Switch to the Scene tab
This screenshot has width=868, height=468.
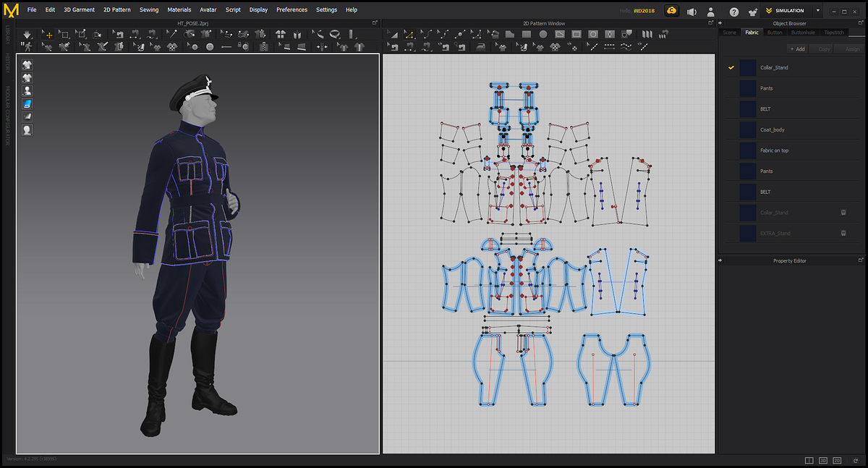729,33
